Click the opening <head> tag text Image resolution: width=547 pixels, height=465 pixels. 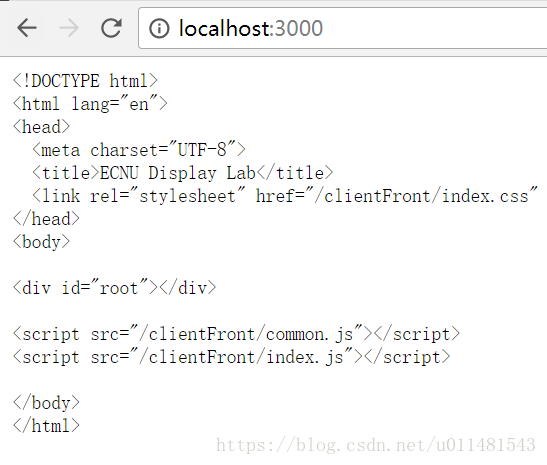click(x=42, y=127)
